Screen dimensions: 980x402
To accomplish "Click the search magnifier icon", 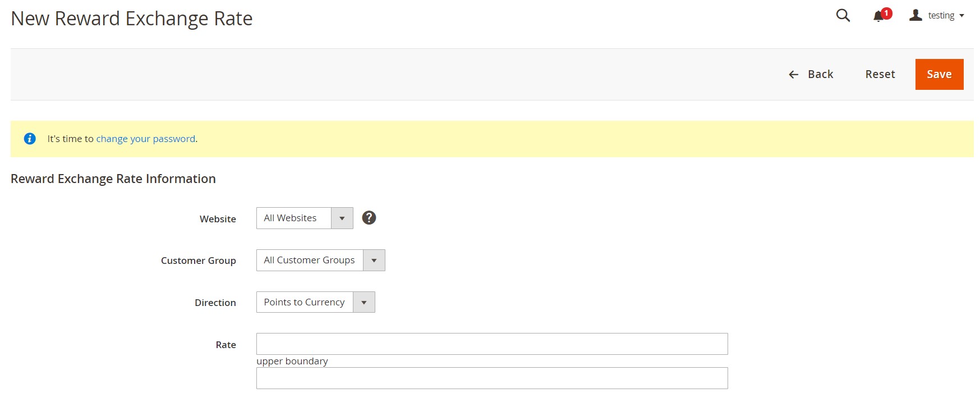I will coord(843,16).
